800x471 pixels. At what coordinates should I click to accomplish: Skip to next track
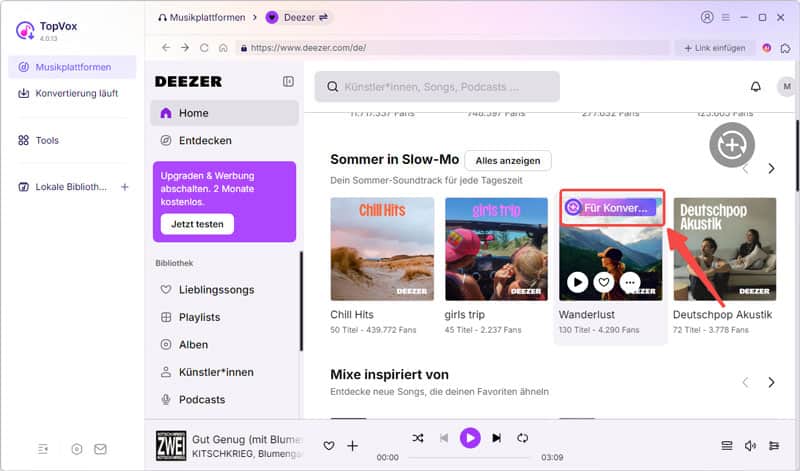click(x=496, y=438)
